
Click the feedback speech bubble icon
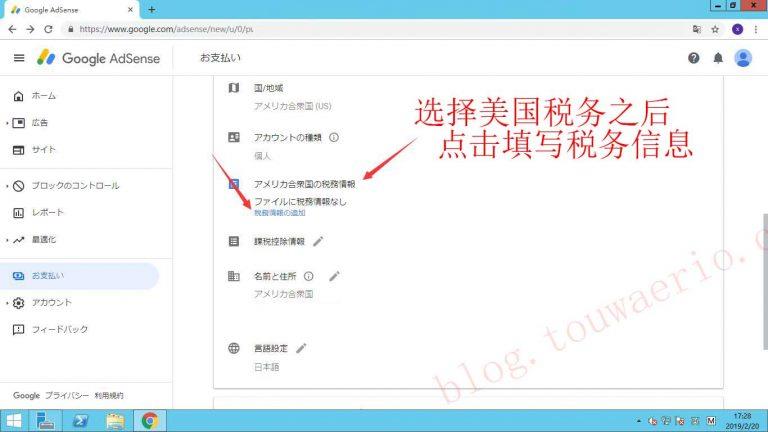point(19,330)
